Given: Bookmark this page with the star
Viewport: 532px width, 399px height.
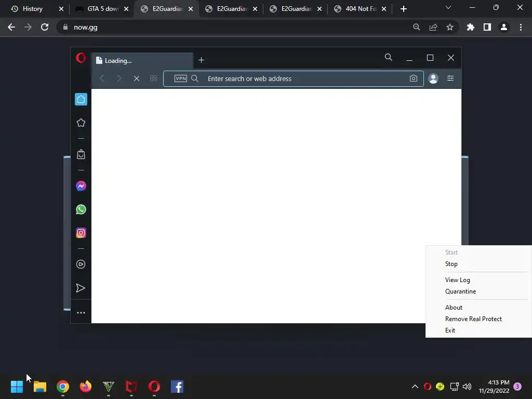Looking at the screenshot, I should tap(450, 27).
